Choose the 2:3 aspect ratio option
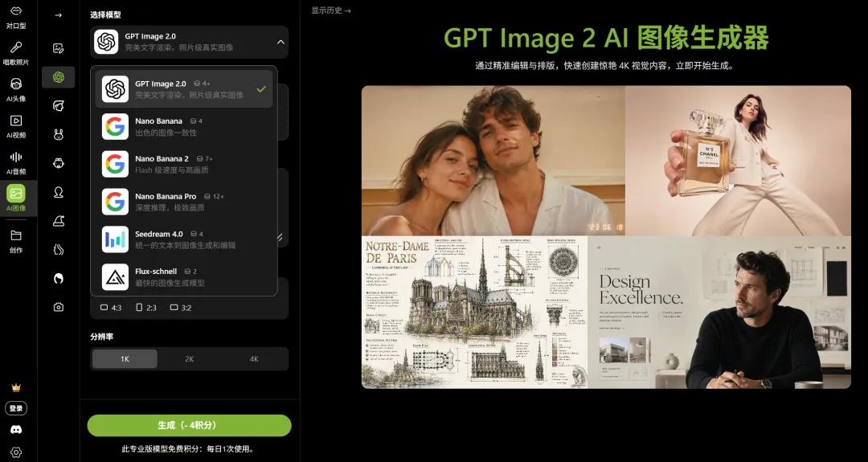 point(146,308)
